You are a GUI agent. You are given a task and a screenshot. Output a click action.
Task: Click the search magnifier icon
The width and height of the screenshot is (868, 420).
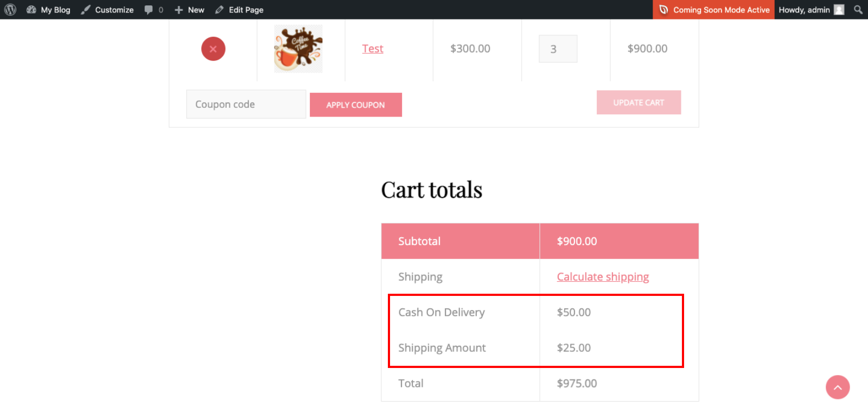858,10
